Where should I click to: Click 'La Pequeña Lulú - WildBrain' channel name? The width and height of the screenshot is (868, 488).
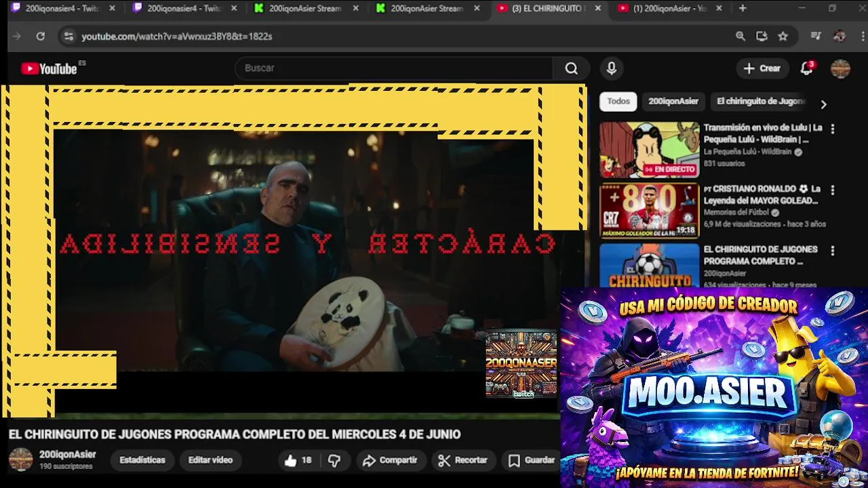747,152
